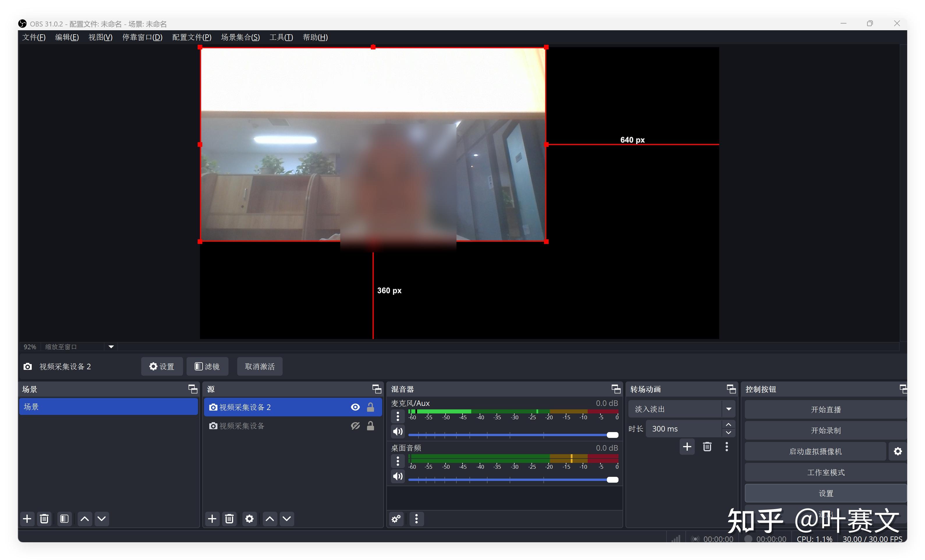Image resolution: width=925 pixels, height=560 pixels.
Task: Mute the 麦克风/Aux speaker icon
Action: [x=398, y=431]
